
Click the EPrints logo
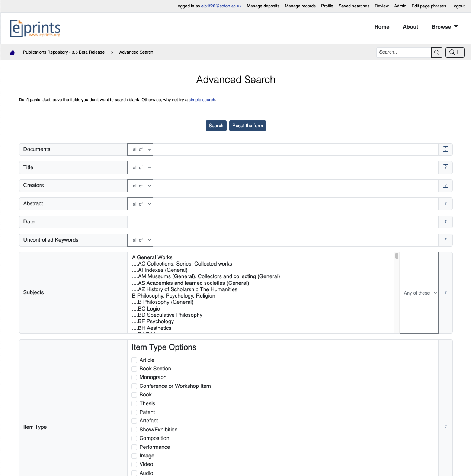pyautogui.click(x=35, y=28)
